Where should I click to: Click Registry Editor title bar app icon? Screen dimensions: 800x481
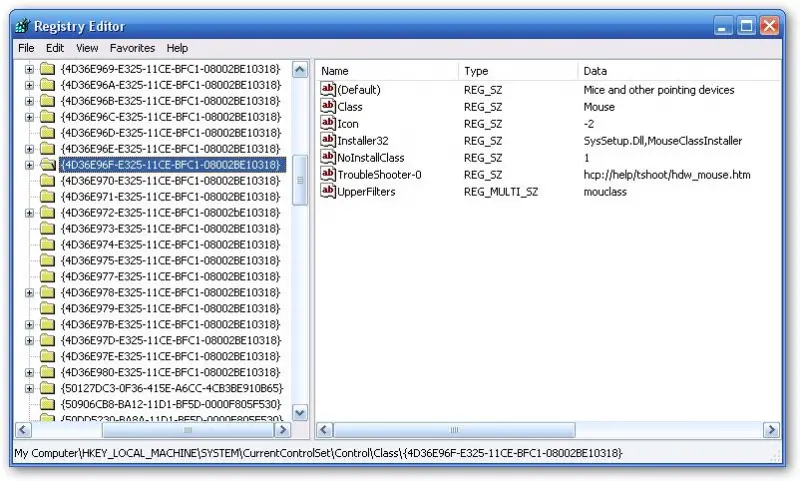pyautogui.click(x=22, y=26)
